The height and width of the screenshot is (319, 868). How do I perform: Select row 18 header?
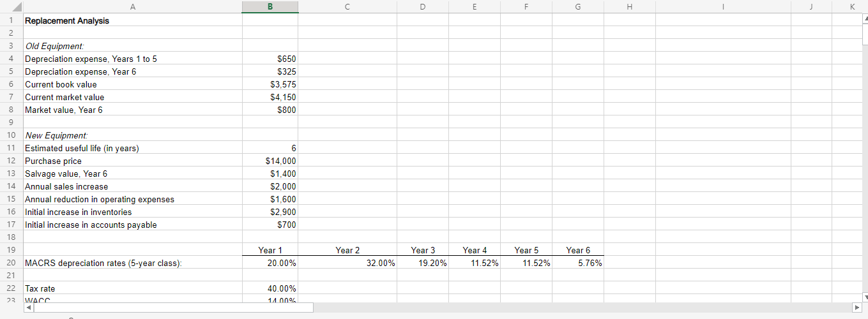(x=11, y=237)
